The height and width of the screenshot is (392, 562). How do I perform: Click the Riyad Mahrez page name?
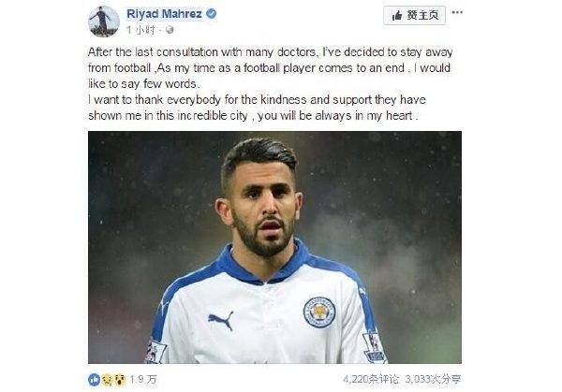[x=164, y=14]
